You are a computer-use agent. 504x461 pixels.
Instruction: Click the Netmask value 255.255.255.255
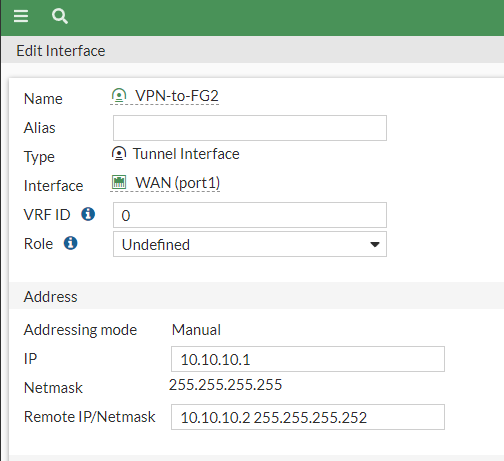225,385
